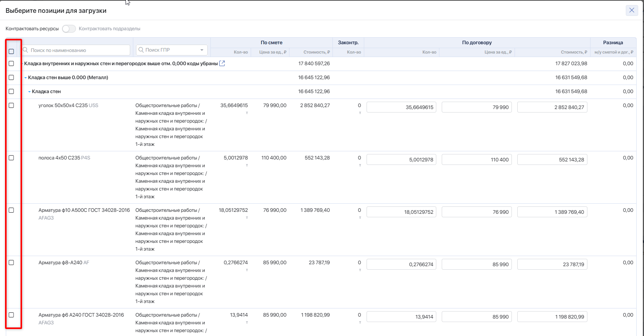Tick the checkbox for уголок 50х50х4 С235 row
644x336 pixels.
(x=11, y=106)
